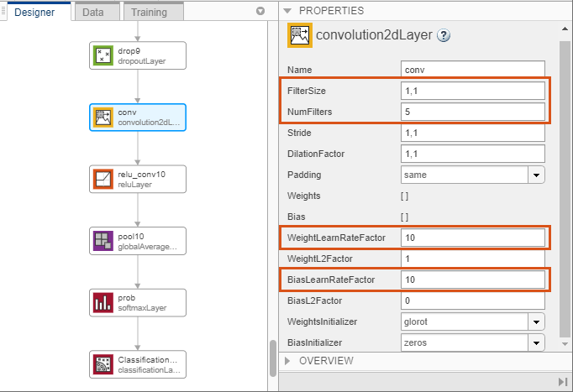The width and height of the screenshot is (573, 392).
Task: Select the pool10 globalAverage pooling icon
Action: (103, 241)
